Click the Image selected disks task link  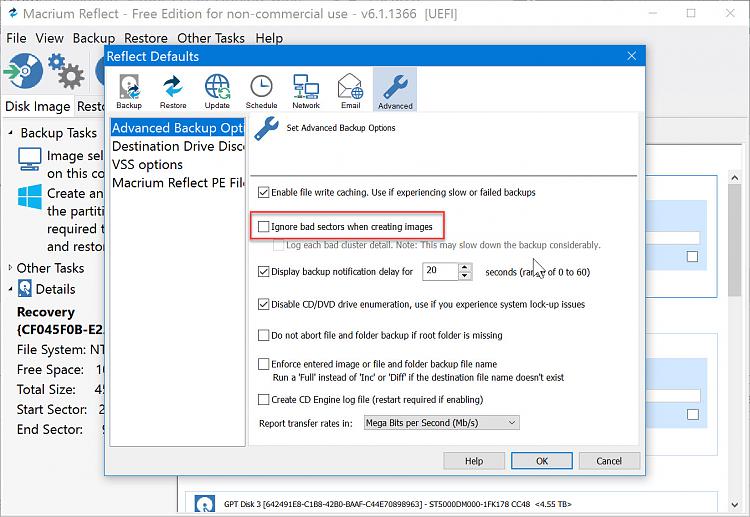(75, 165)
